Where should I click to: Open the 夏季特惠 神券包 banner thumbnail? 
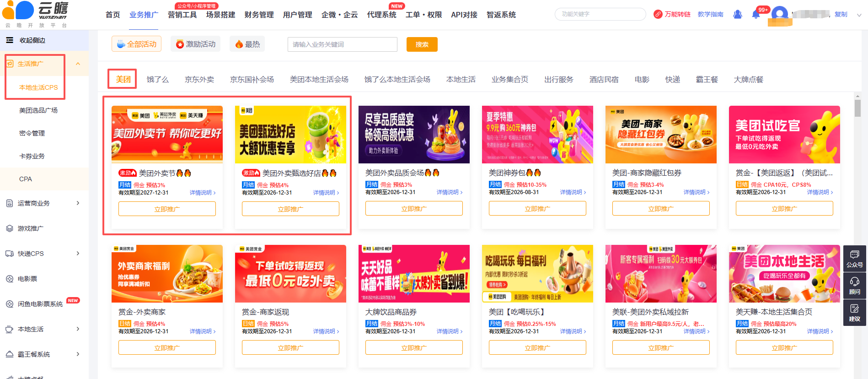(x=537, y=135)
